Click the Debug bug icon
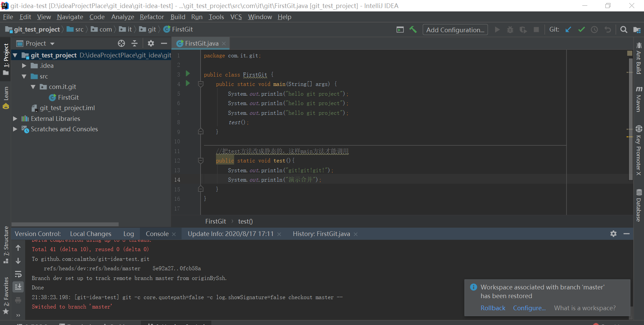 pos(510,30)
